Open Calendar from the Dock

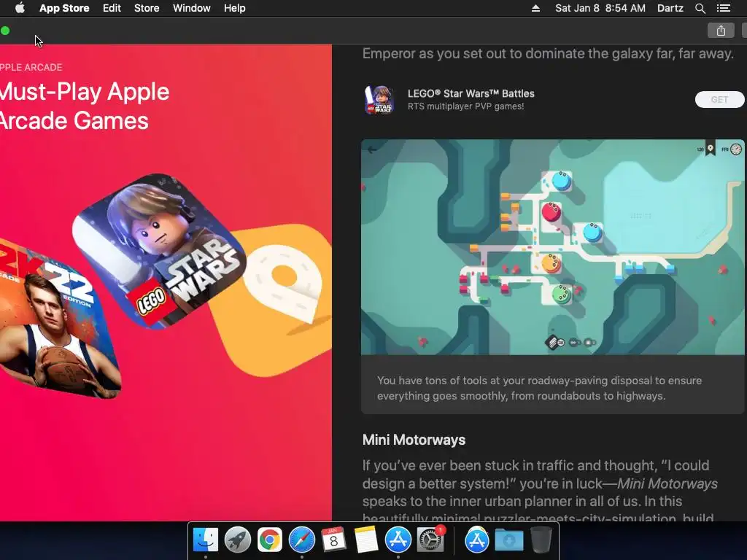[x=333, y=540]
